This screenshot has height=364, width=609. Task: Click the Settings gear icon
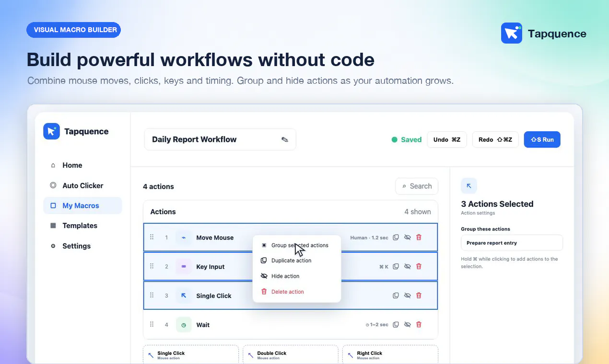[x=53, y=246]
